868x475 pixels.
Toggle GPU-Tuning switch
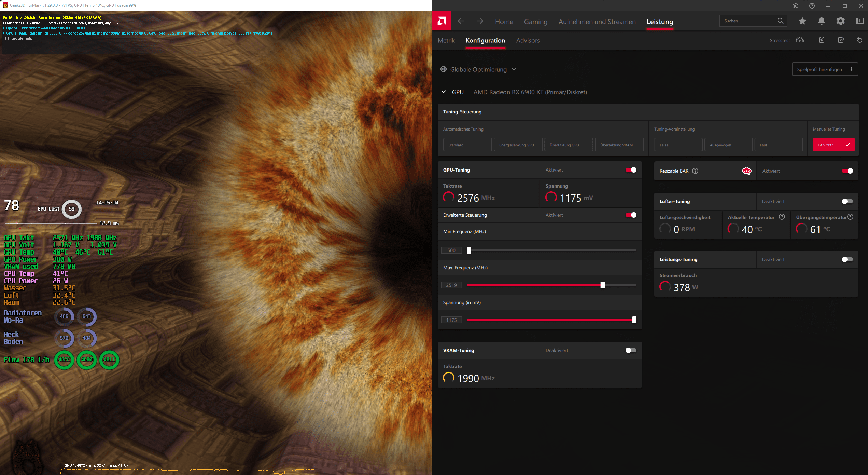[x=631, y=170]
